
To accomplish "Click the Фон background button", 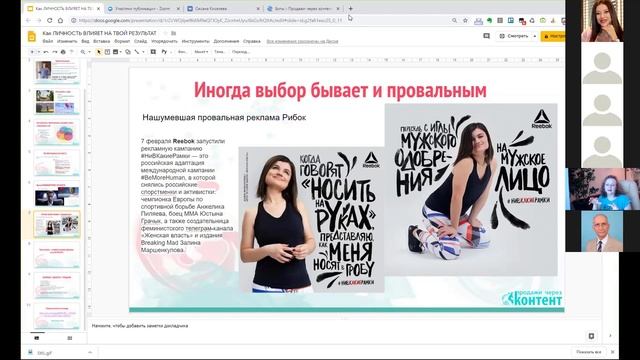I will 182,52.
